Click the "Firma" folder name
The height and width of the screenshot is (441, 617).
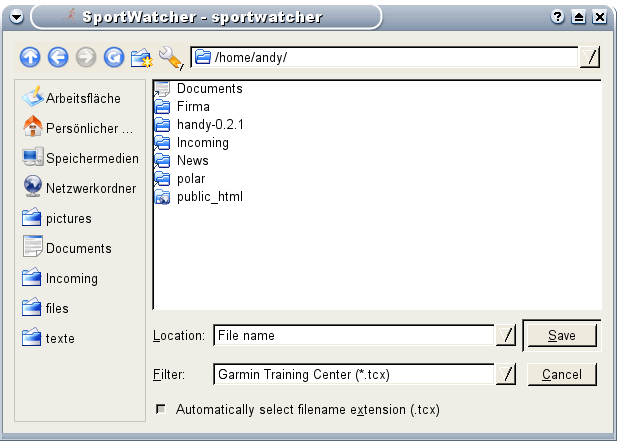(193, 107)
